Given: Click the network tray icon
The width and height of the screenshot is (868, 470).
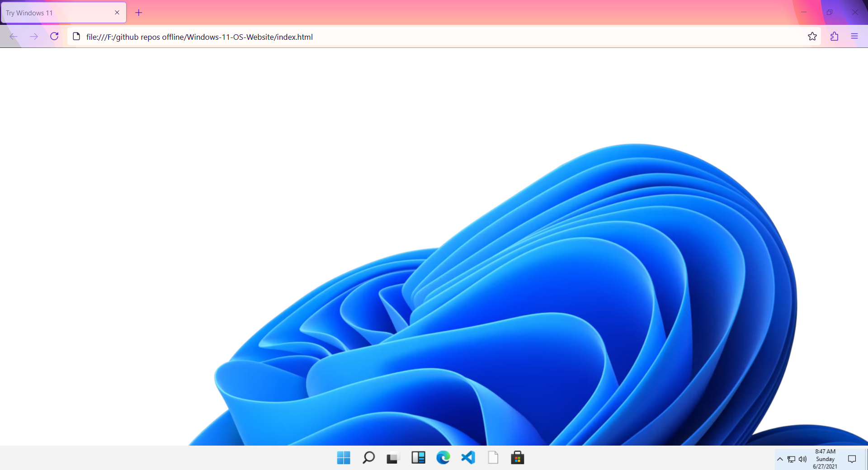Looking at the screenshot, I should tap(791, 459).
